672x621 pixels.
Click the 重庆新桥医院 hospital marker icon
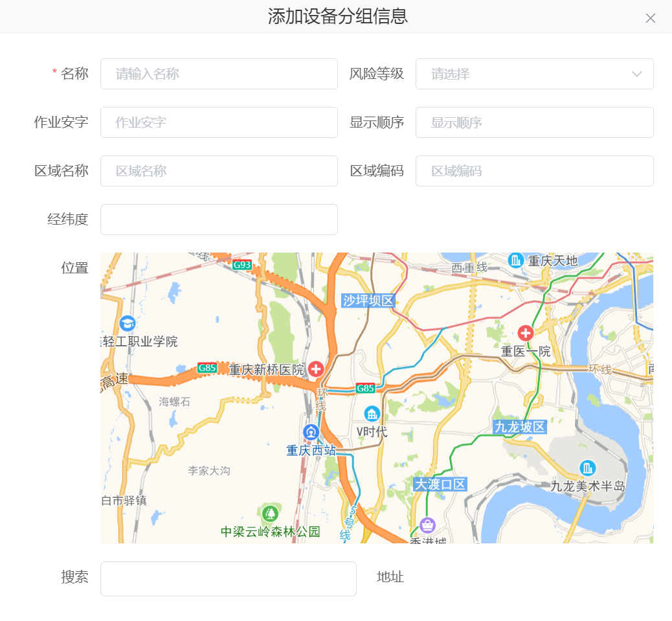tap(316, 369)
